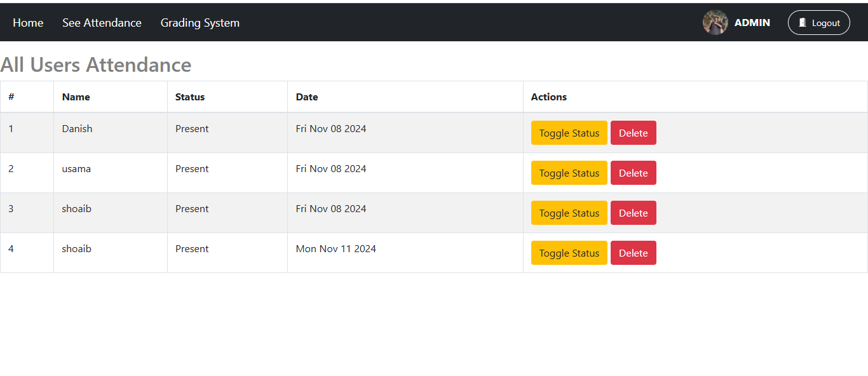868x376 pixels.
Task: Toggle status on row 3 for shoaib
Action: [x=569, y=213]
